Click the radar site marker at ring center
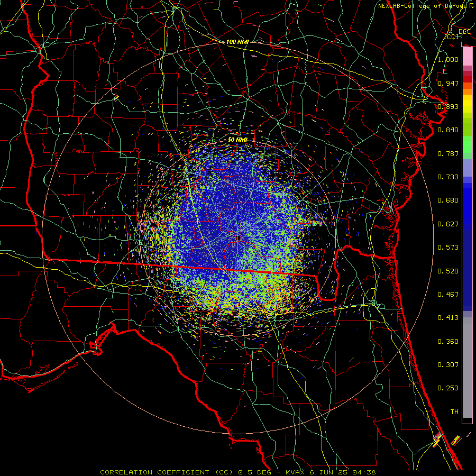476x476 pixels. click(x=239, y=237)
